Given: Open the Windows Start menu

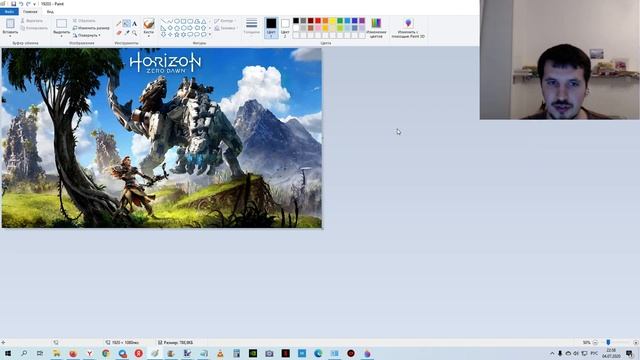Looking at the screenshot, I should click(x=7, y=353).
